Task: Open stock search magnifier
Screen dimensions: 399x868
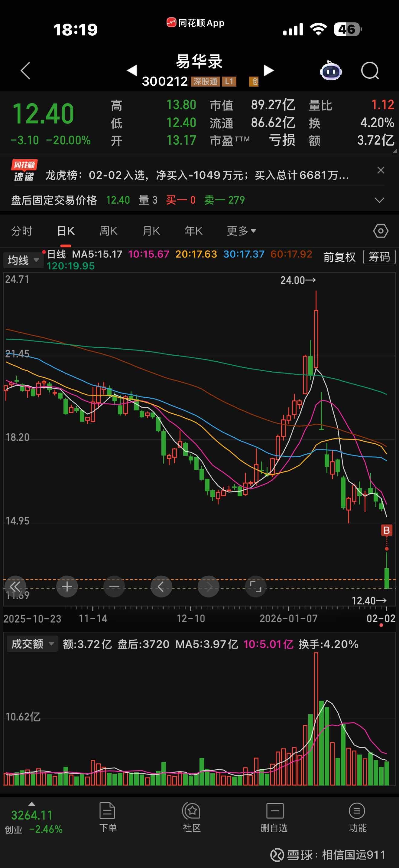Action: click(370, 71)
